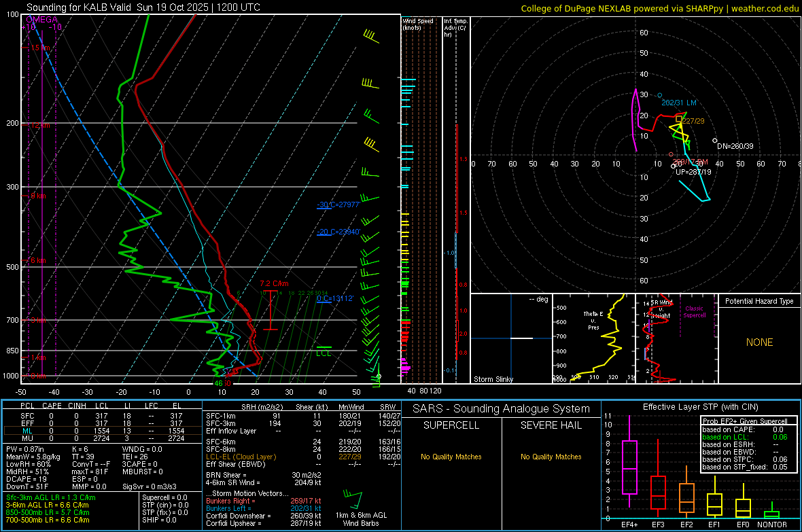Click the SHIP = 0.0 value

pyautogui.click(x=159, y=520)
